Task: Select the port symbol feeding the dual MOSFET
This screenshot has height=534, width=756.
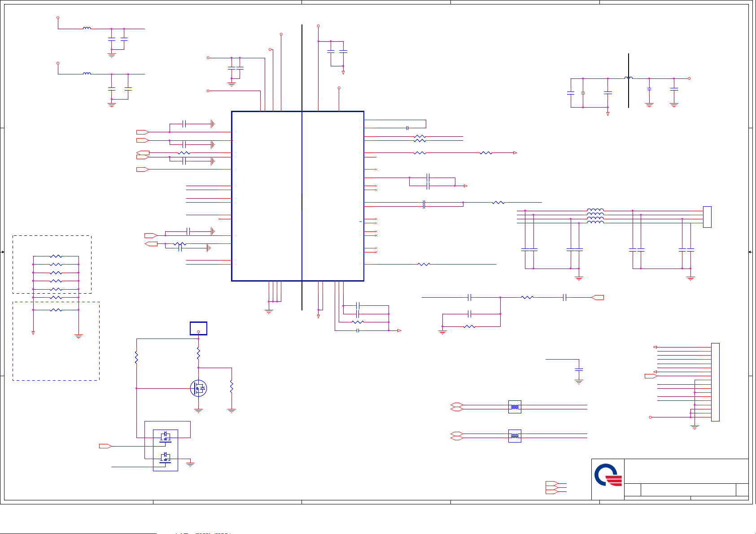Action: (x=105, y=446)
